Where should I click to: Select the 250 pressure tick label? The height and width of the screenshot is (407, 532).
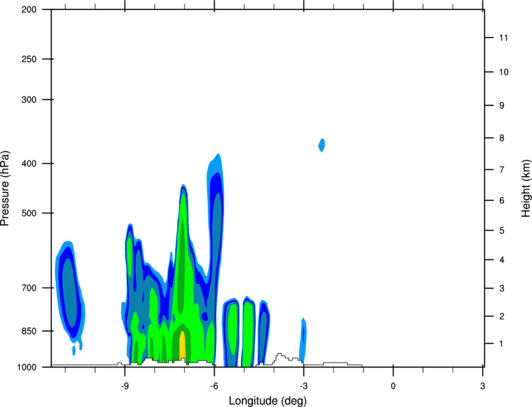tap(29, 59)
